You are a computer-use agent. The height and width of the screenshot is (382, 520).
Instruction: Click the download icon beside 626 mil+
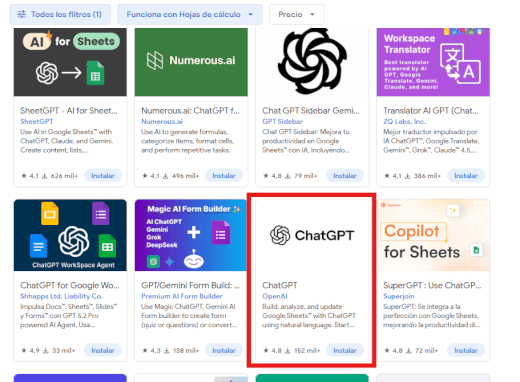tap(44, 176)
